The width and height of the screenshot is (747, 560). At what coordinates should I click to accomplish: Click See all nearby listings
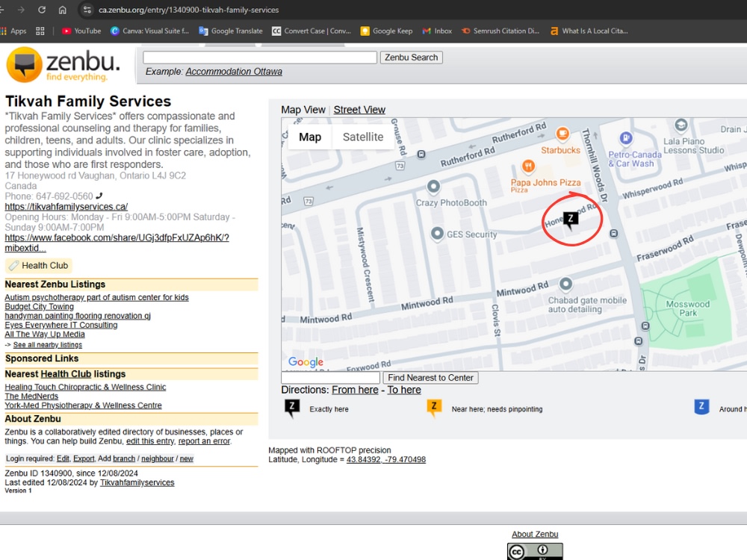[x=48, y=345]
